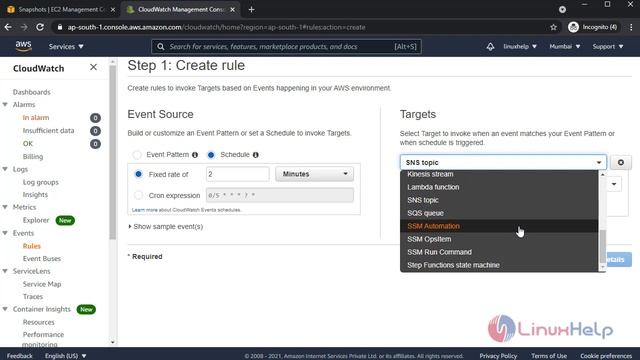This screenshot has height=360, width=640.
Task: Open Rules under Events
Action: point(31,246)
